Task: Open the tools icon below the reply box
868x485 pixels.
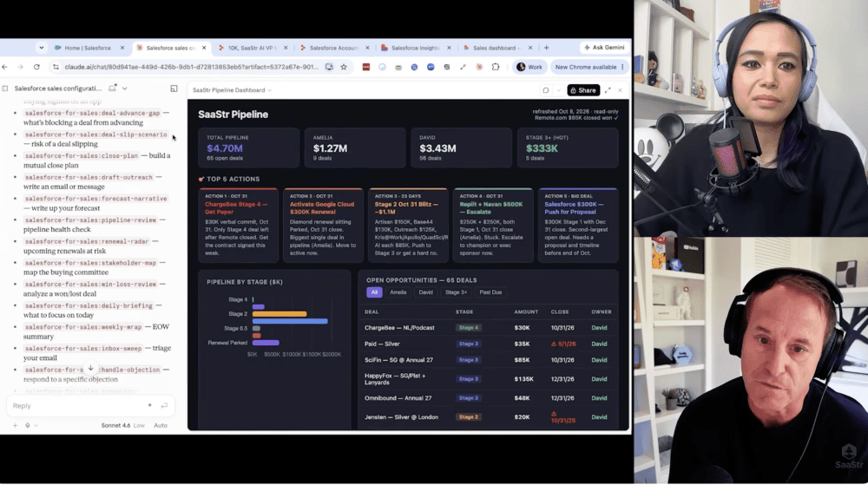Action: pos(28,425)
